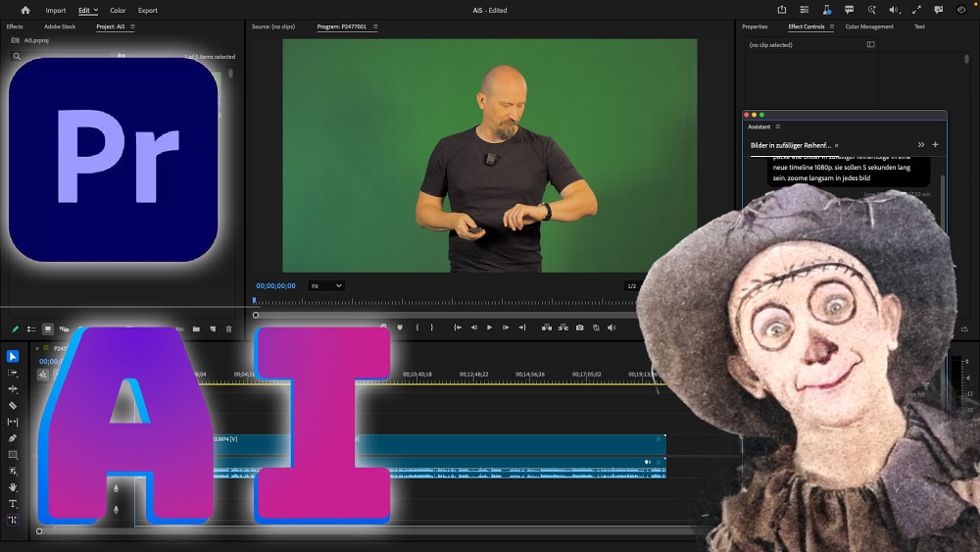This screenshot has width=980, height=552.
Task: Switch to the Text tab
Action: [x=919, y=26]
